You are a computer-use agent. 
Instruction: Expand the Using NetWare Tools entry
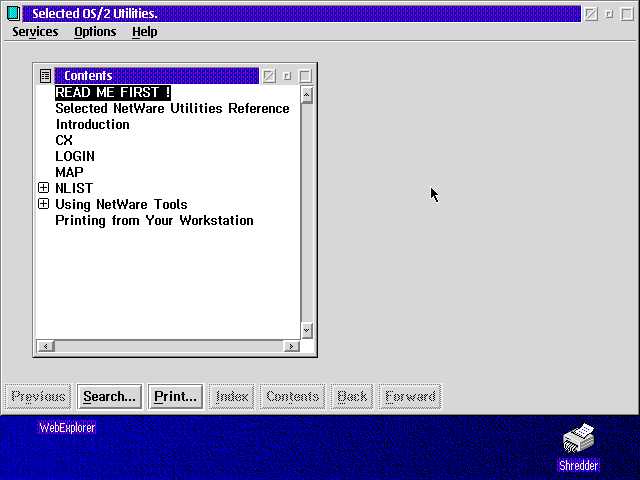pos(43,204)
